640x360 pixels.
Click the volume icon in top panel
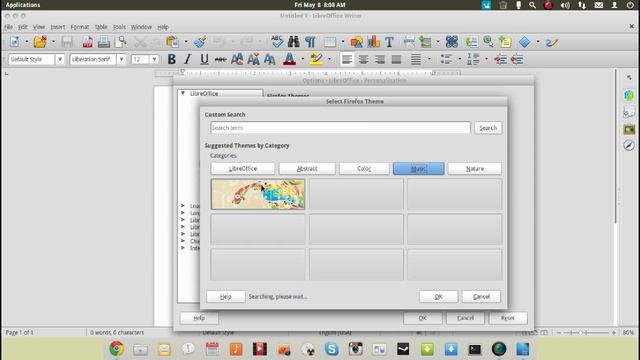[x=565, y=5]
